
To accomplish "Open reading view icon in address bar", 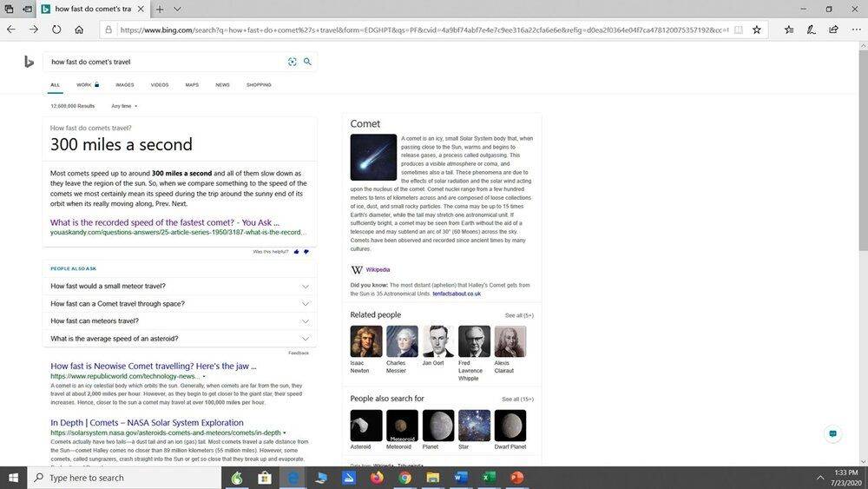I will [x=739, y=30].
